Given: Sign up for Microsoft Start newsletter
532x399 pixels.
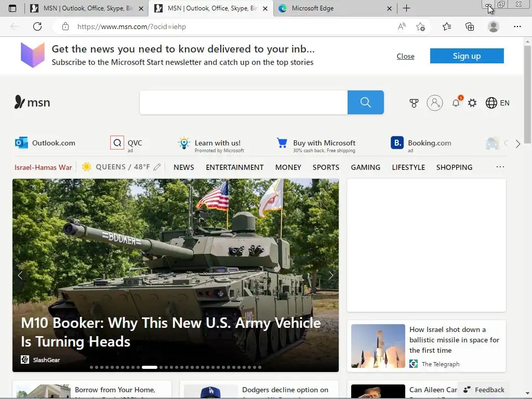Looking at the screenshot, I should pos(467,56).
